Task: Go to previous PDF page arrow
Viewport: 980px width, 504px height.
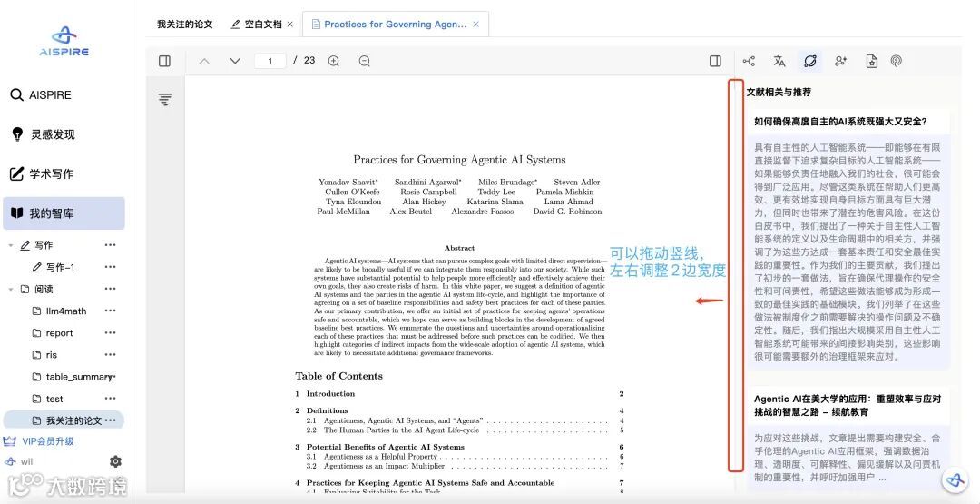Action: coord(204,61)
